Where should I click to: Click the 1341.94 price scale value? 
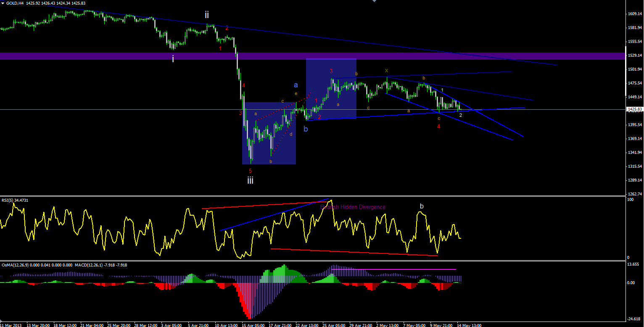(634, 153)
